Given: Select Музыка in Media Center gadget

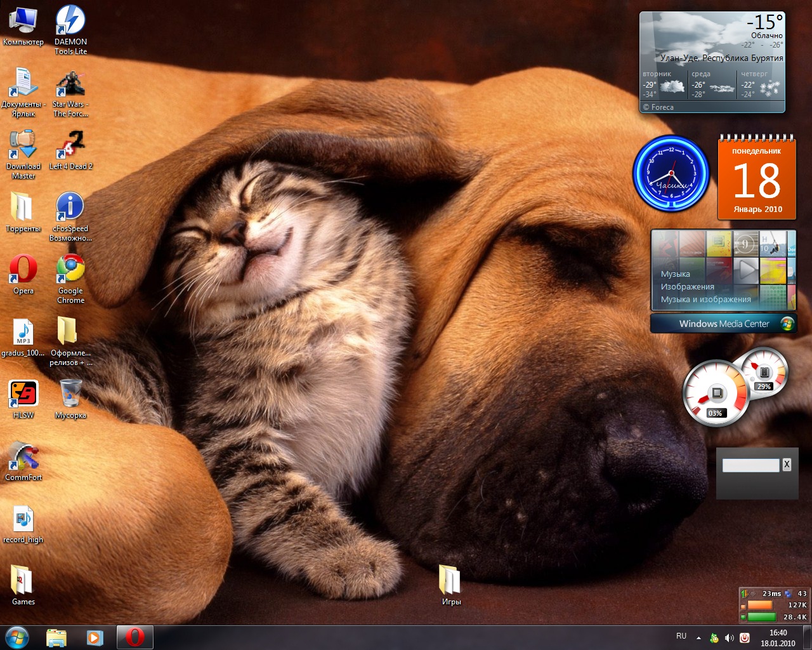Looking at the screenshot, I should (675, 274).
